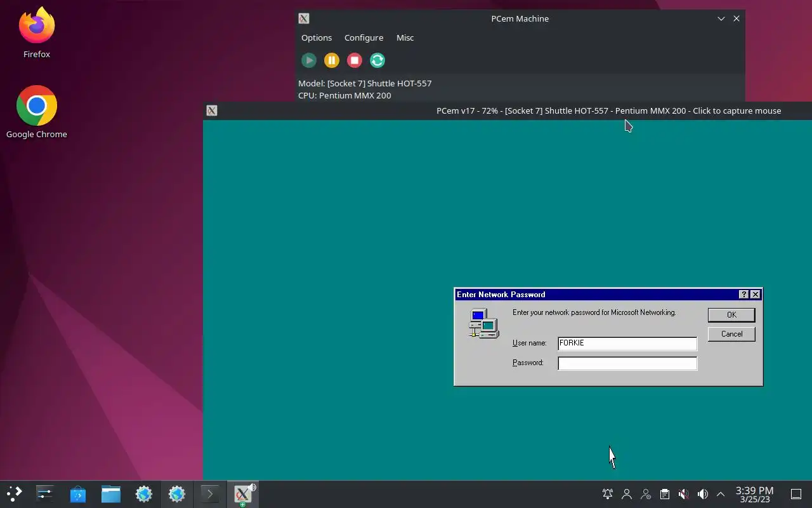This screenshot has width=812, height=508.
Task: Launch Firefox from the desktop icon
Action: [x=37, y=32]
